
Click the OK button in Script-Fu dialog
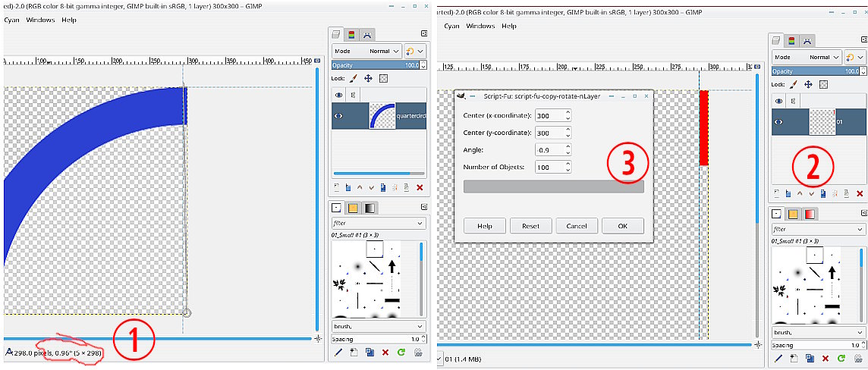pos(623,226)
